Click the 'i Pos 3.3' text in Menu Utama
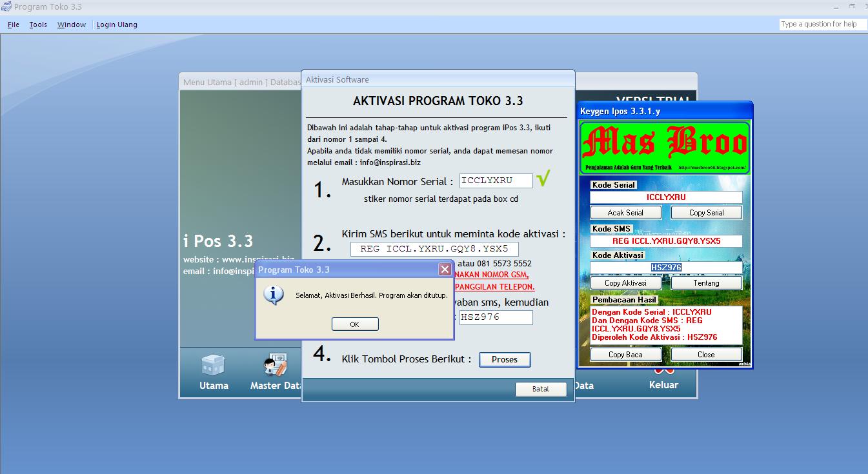868x474 pixels. coord(218,241)
